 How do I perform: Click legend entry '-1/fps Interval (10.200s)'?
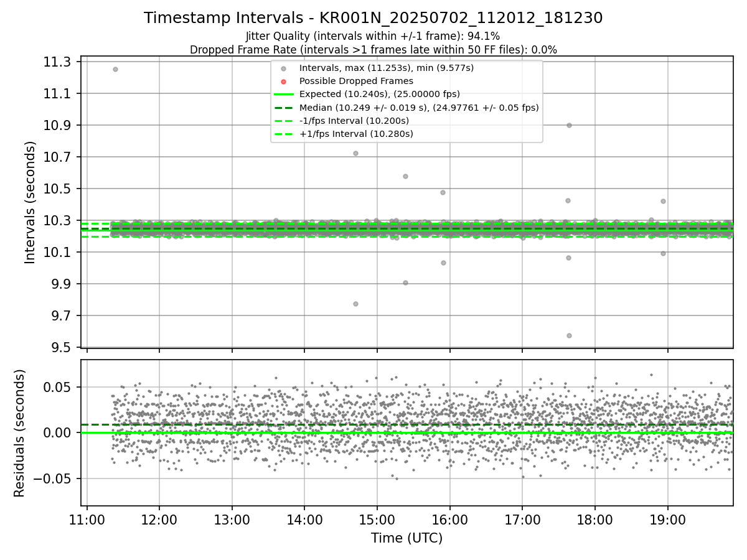[354, 121]
